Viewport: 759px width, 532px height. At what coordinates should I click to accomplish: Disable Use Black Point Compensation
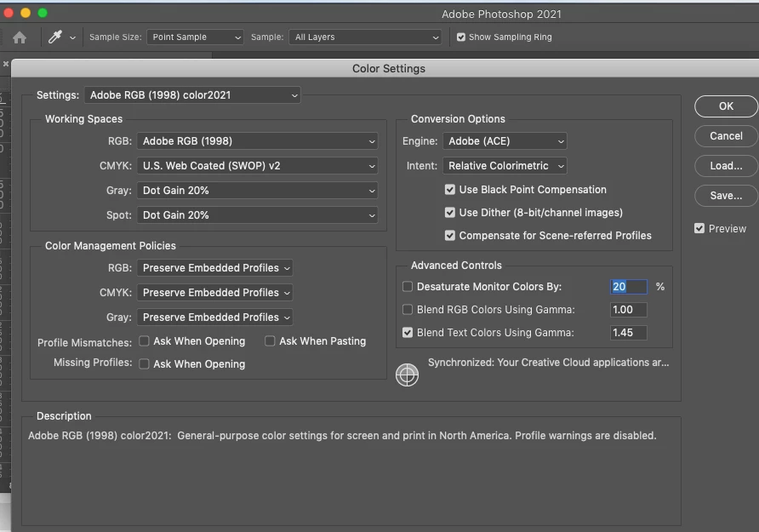point(449,190)
